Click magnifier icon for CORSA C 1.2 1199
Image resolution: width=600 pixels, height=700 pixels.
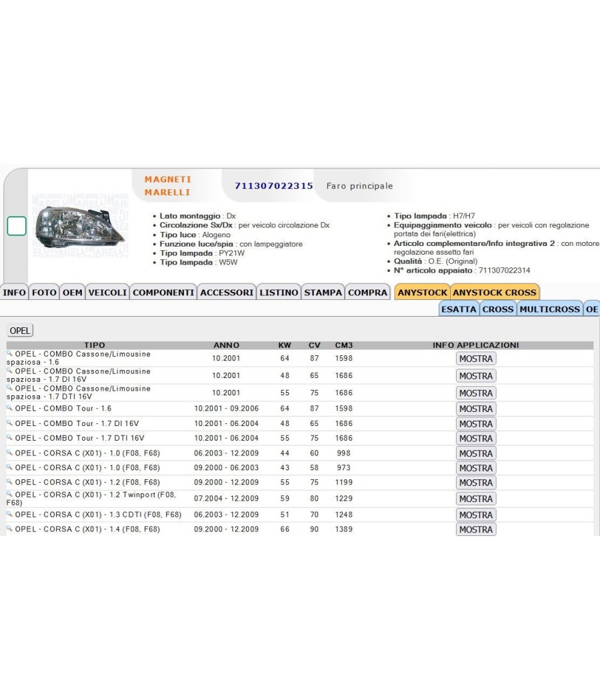coord(9,482)
